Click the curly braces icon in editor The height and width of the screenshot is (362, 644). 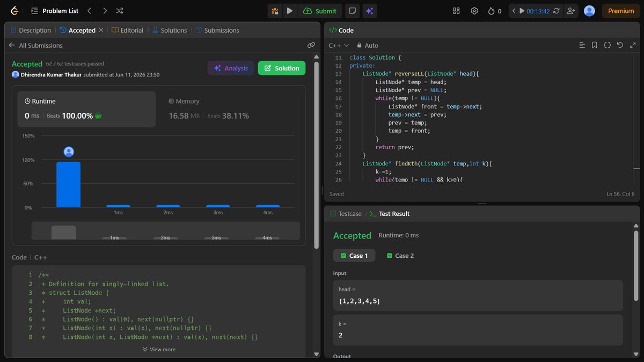608,46
